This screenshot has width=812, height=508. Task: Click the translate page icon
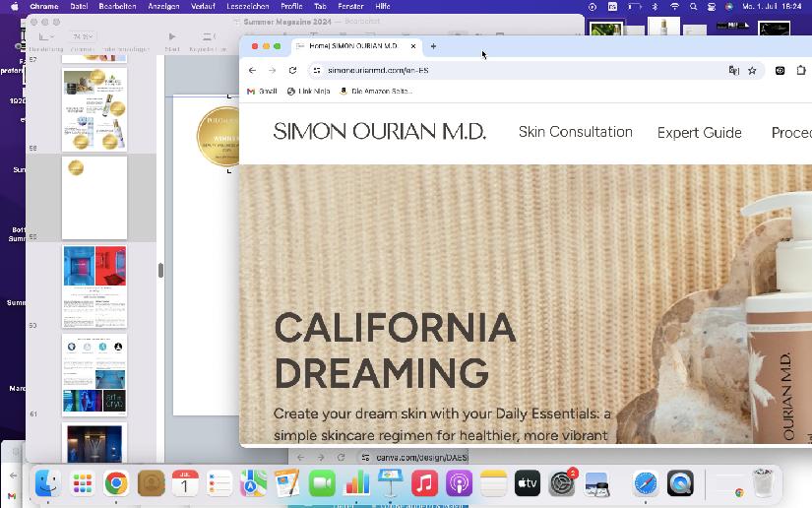point(734,71)
